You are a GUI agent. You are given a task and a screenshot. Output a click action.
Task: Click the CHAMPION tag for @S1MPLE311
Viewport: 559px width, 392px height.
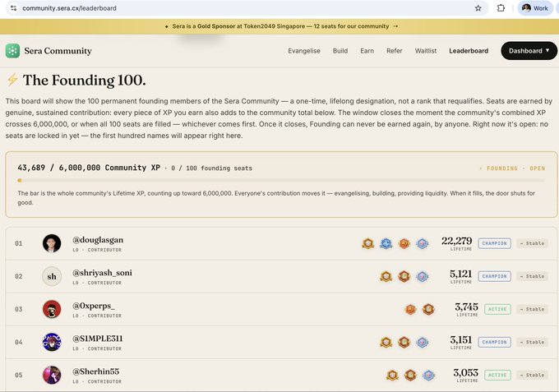(x=495, y=342)
